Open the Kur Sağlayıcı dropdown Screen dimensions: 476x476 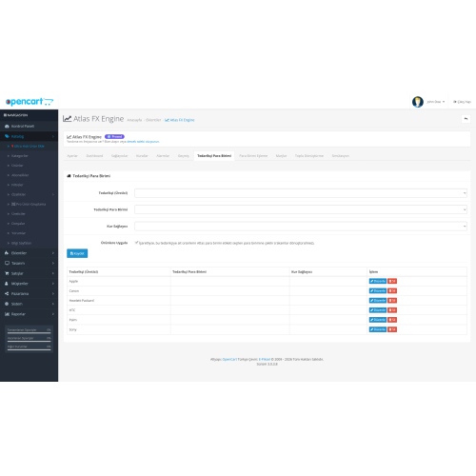301,227
